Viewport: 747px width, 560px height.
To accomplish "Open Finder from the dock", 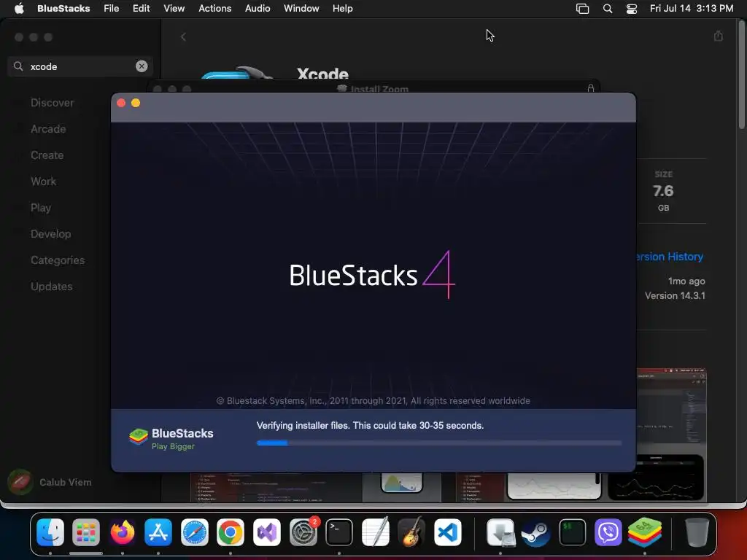I will point(50,532).
